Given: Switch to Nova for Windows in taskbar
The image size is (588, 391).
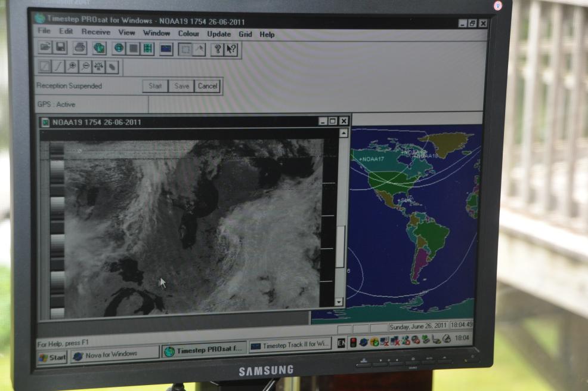Looking at the screenshot, I should tap(114, 355).
